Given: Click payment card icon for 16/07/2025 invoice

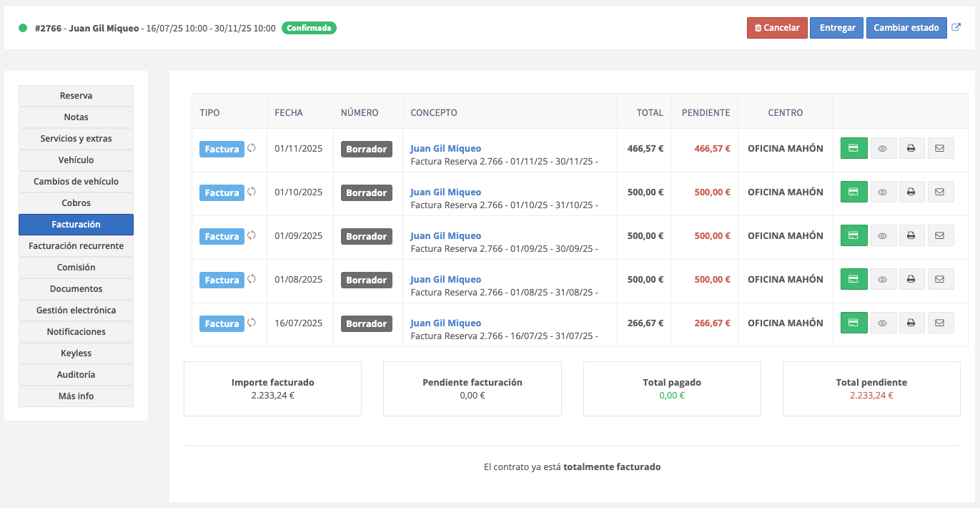Looking at the screenshot, I should click(x=853, y=323).
